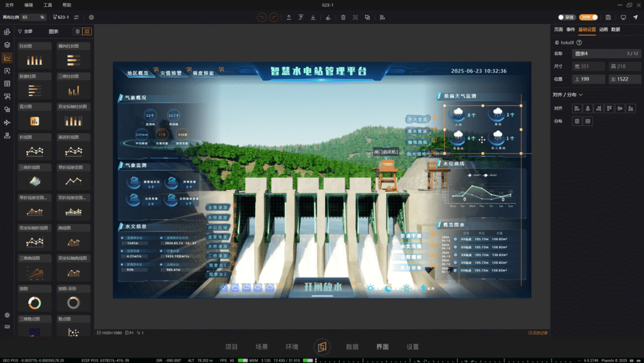Click the left position field showing 左 1522

coord(624,79)
